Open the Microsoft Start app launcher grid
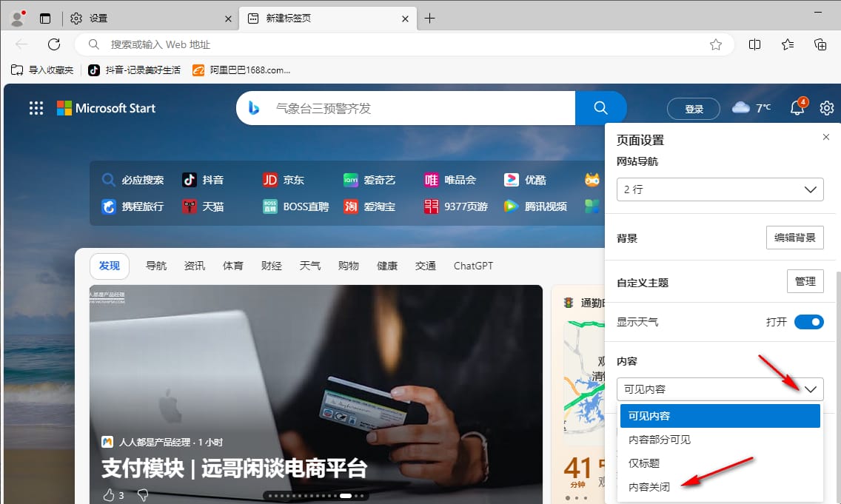The width and height of the screenshot is (841, 504). (36, 108)
